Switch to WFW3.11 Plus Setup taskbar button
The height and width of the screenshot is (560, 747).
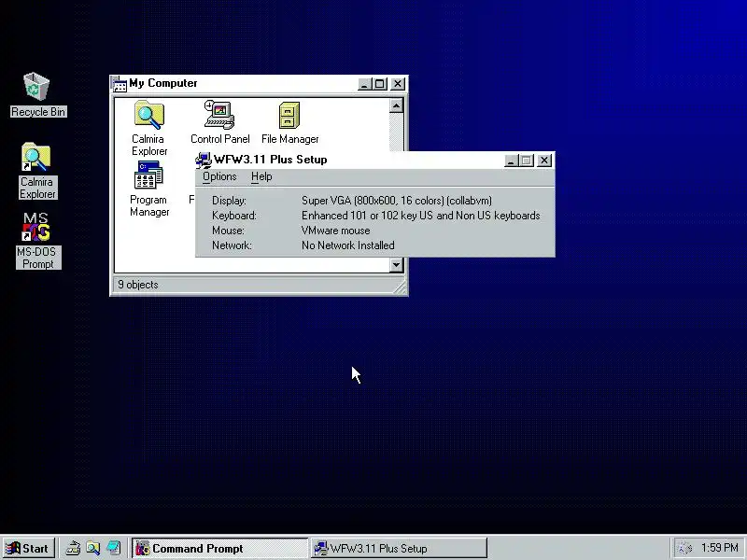[x=400, y=549]
